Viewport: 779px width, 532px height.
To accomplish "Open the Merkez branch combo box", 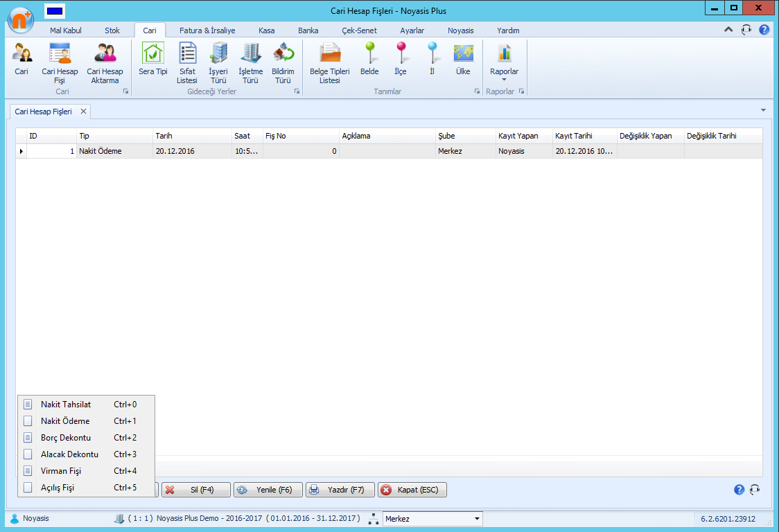I will point(432,519).
